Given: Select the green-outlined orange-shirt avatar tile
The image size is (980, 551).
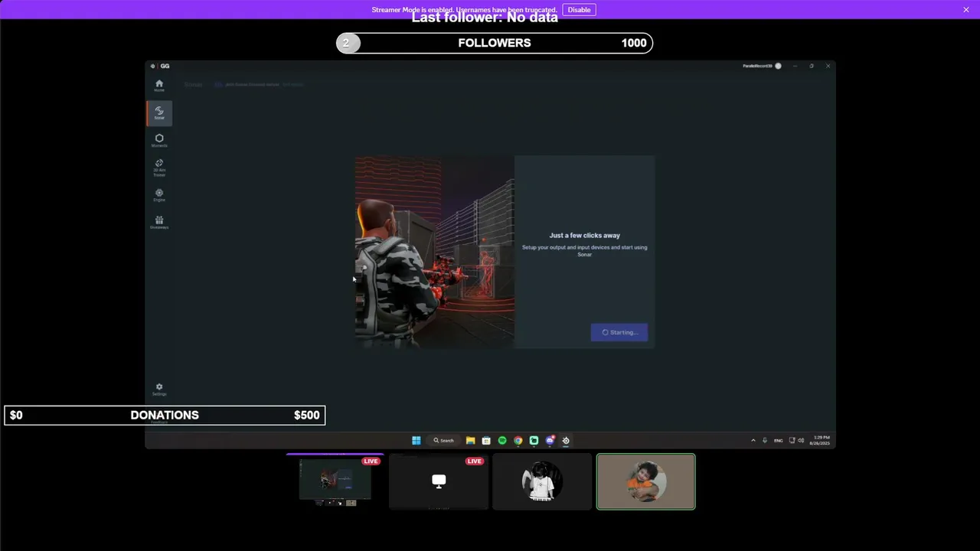Looking at the screenshot, I should 646,481.
